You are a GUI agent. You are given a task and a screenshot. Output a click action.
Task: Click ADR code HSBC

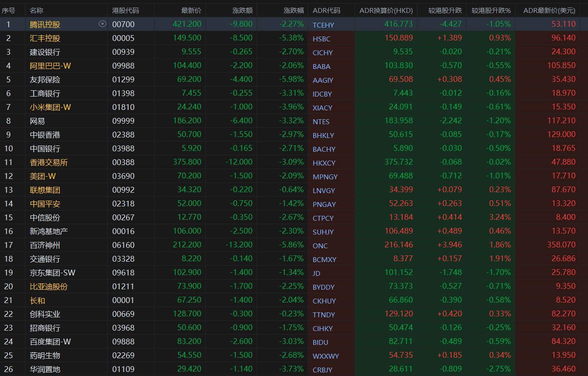point(322,39)
